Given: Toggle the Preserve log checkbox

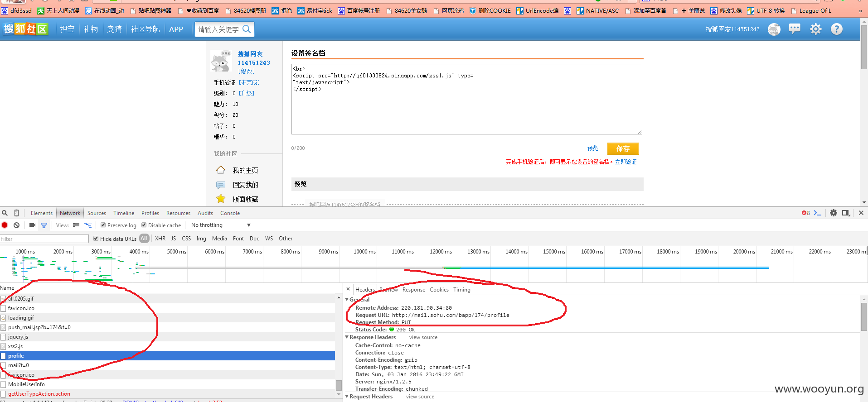Looking at the screenshot, I should tap(103, 225).
